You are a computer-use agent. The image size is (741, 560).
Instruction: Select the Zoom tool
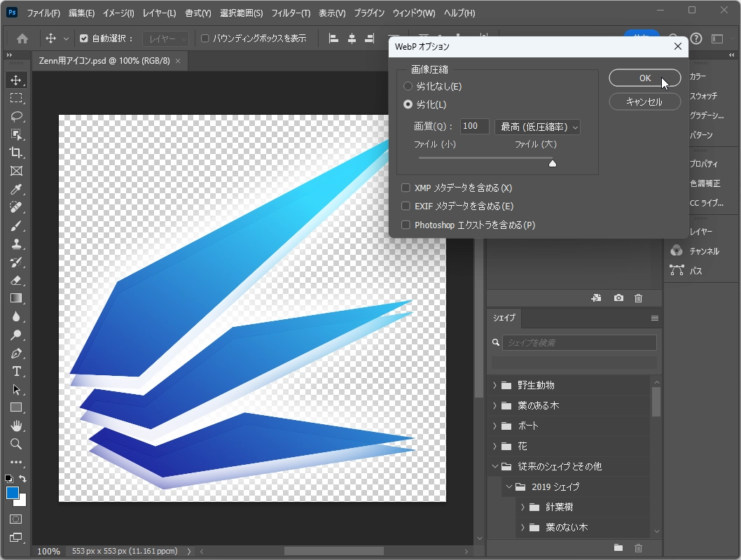click(16, 444)
